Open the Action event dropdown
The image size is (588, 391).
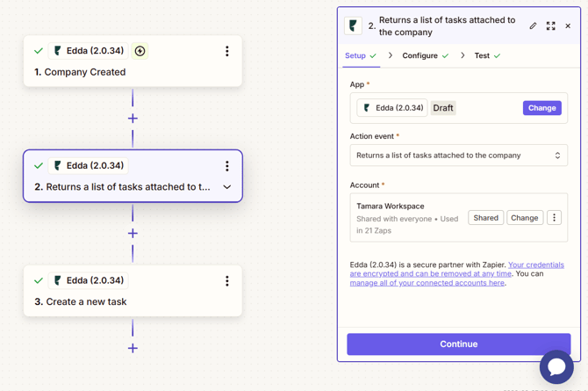click(x=458, y=156)
